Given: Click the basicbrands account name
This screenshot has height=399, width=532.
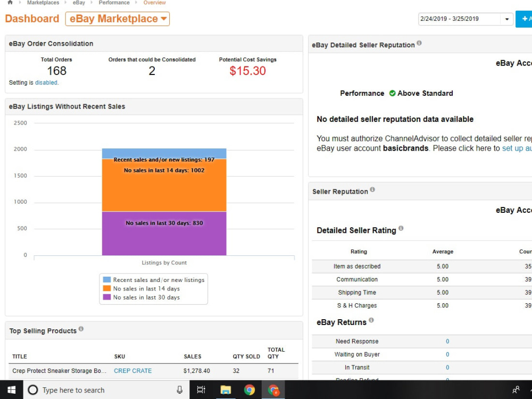Looking at the screenshot, I should [x=405, y=148].
